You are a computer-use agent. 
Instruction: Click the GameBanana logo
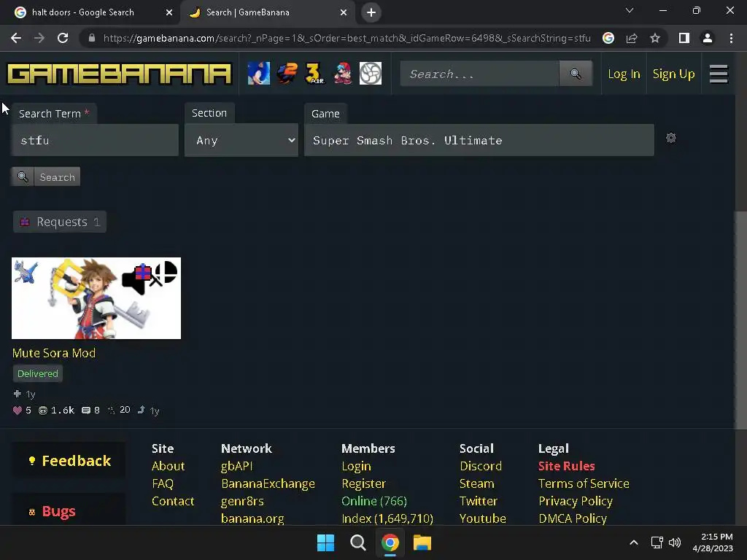point(119,74)
